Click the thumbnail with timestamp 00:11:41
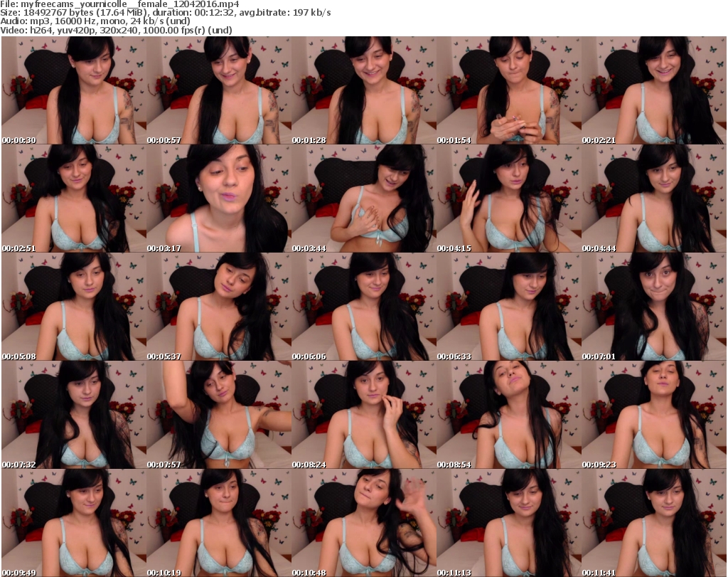 654,523
